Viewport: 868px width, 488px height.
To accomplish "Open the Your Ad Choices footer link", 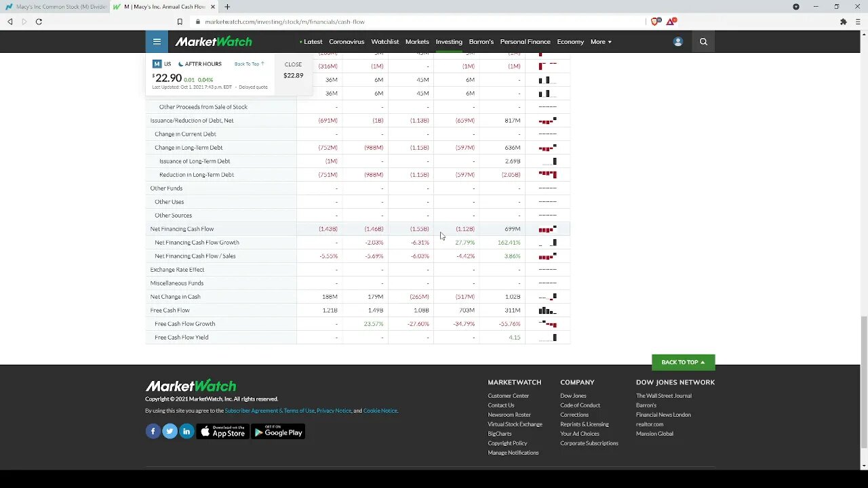I will click(x=580, y=434).
